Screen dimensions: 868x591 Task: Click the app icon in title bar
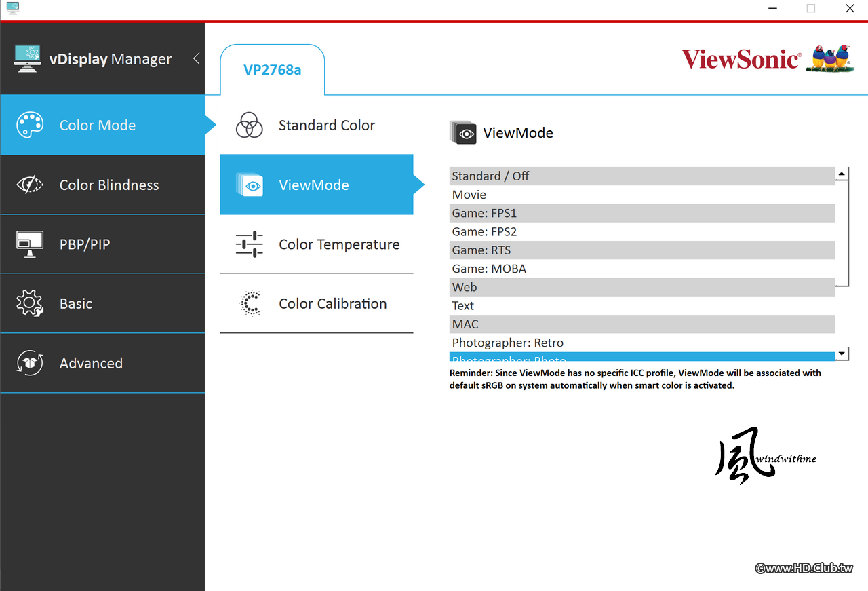13,8
